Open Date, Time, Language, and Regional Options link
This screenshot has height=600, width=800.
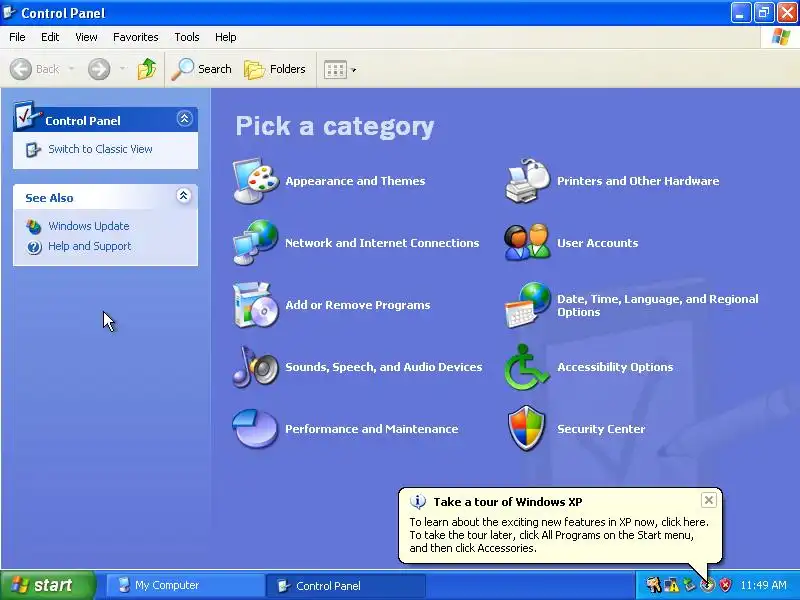(658, 305)
